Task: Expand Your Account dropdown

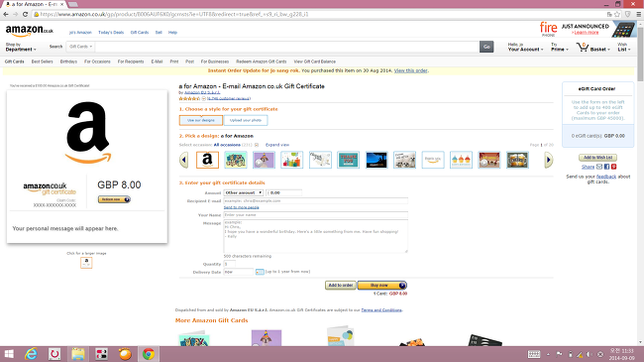Action: 525,47
